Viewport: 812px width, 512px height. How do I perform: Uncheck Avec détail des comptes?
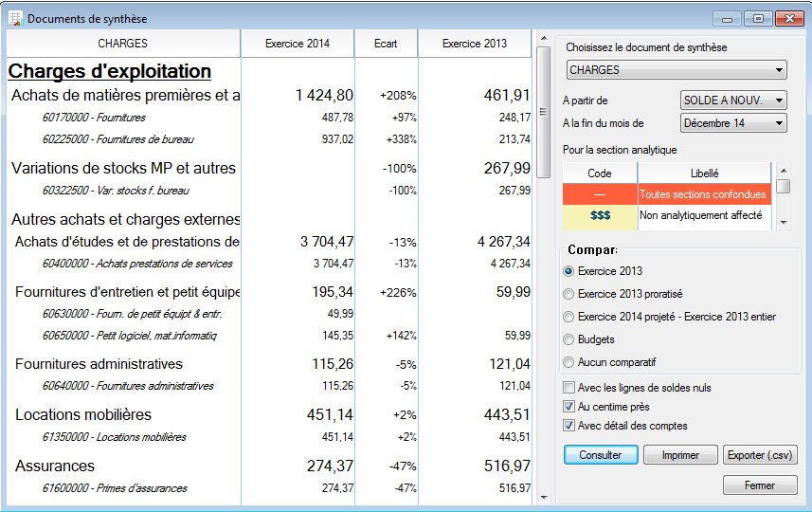tap(568, 426)
